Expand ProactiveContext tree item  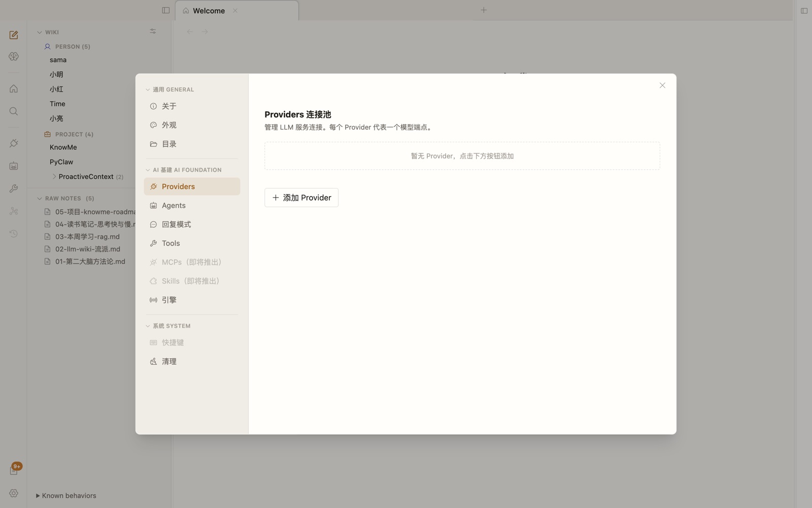54,177
